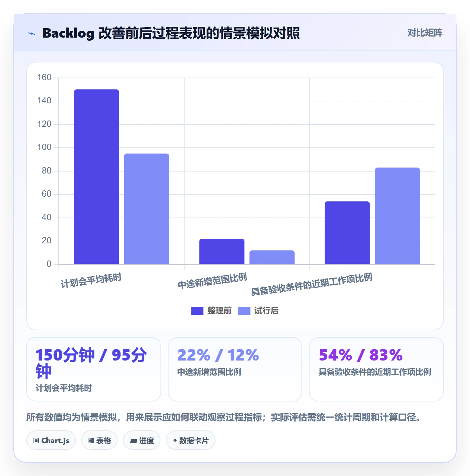
Task: Click the 54% / 83% card value
Action: pyautogui.click(x=361, y=355)
